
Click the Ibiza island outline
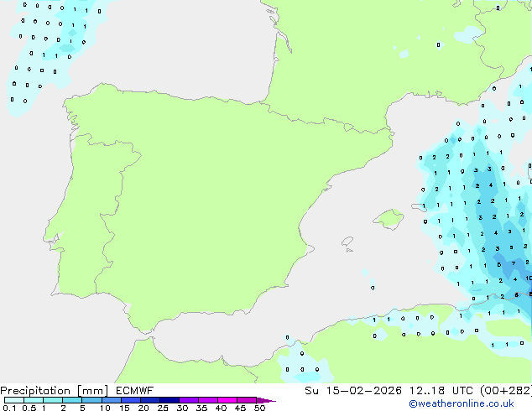347,242
